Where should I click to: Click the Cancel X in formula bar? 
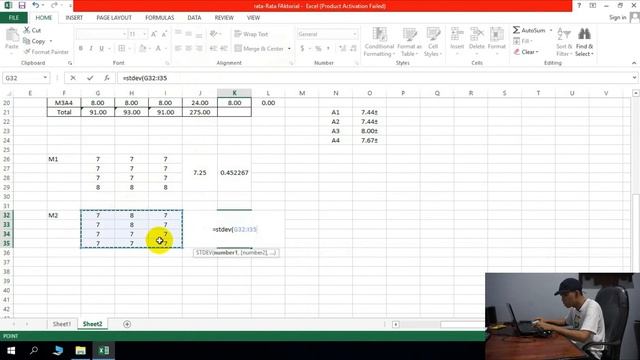click(73, 78)
